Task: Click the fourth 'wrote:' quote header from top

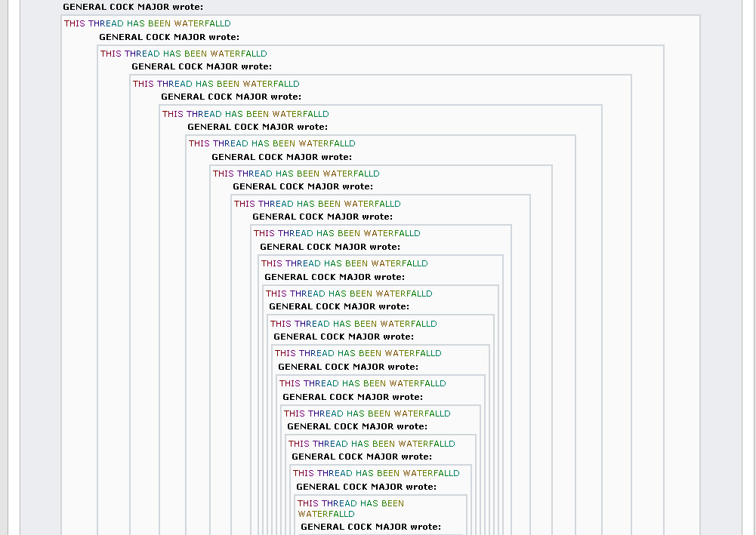Action: (231, 97)
